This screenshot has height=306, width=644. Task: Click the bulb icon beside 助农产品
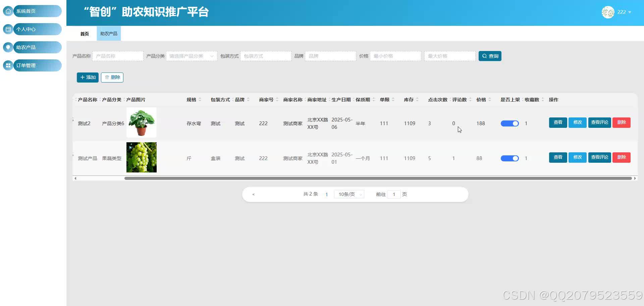[8, 47]
